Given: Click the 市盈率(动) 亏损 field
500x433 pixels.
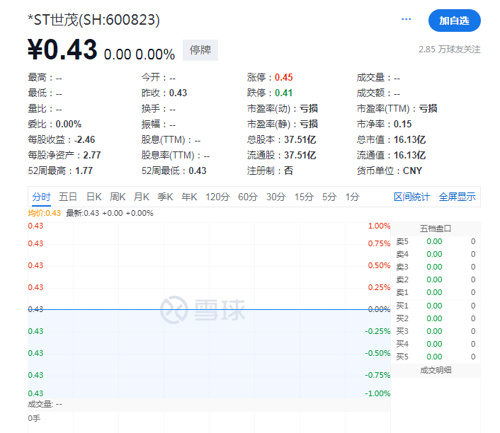Looking at the screenshot, I should tap(282, 109).
